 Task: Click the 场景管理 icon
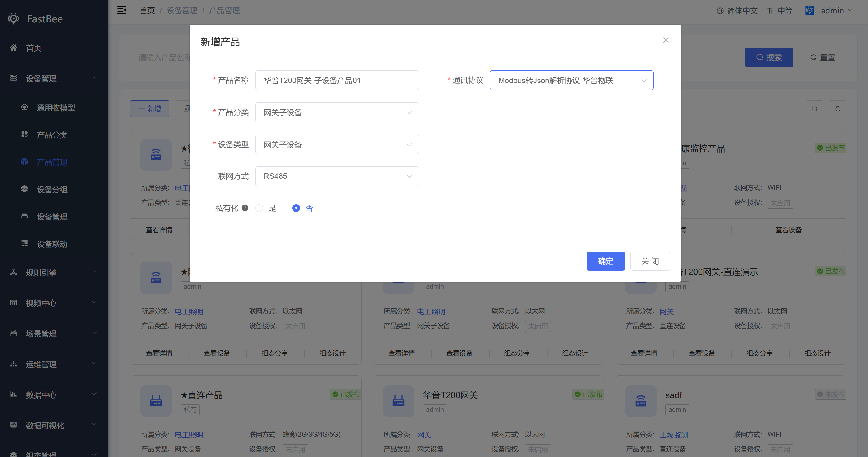tap(13, 333)
